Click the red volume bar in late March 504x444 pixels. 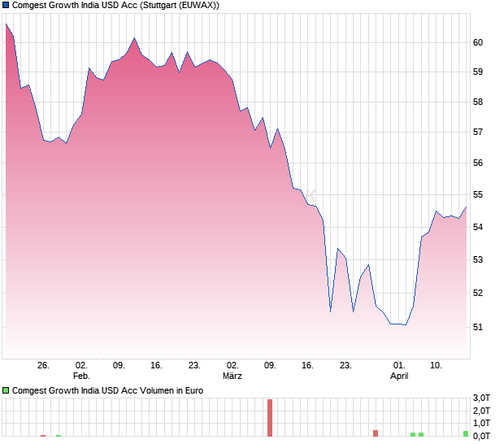376,433
